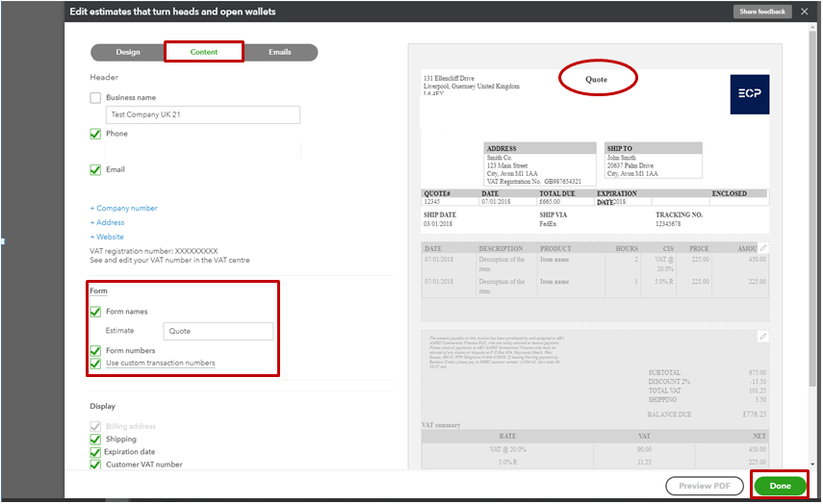
Task: Click the Quote title in the preview
Action: click(596, 79)
